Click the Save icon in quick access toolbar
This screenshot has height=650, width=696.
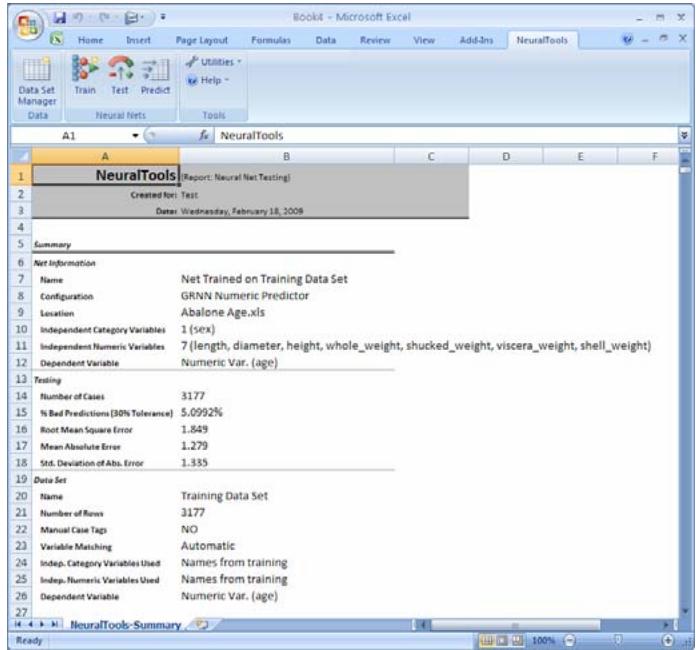59,18
